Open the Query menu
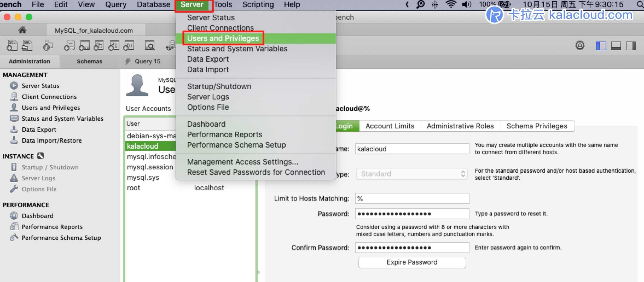Screen dimensions: 644x282 (116, 4)
